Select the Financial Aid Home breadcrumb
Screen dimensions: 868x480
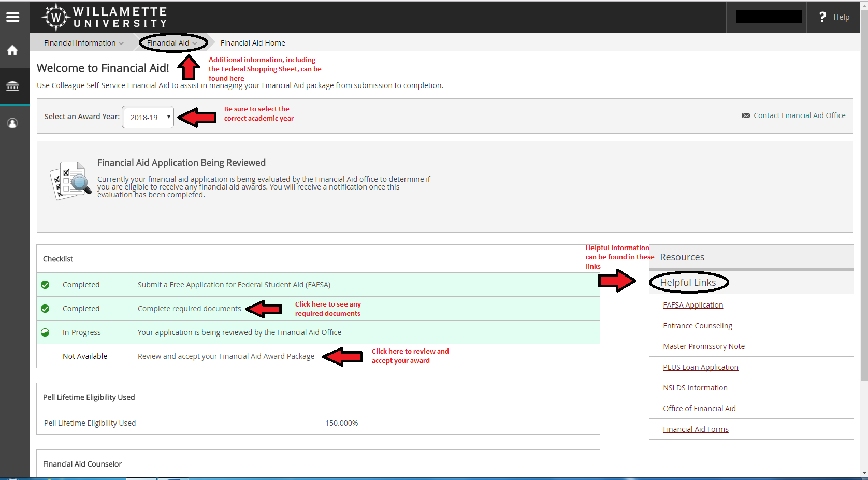point(253,43)
